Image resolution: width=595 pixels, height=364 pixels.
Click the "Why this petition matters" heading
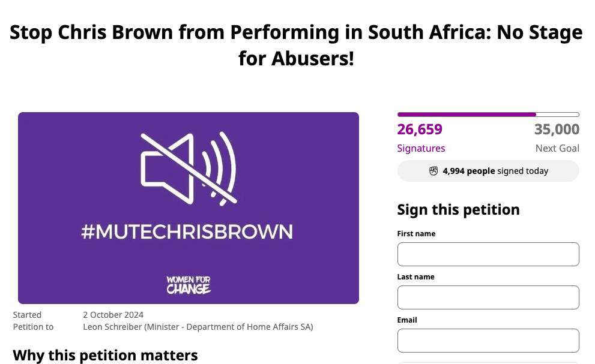[105, 355]
